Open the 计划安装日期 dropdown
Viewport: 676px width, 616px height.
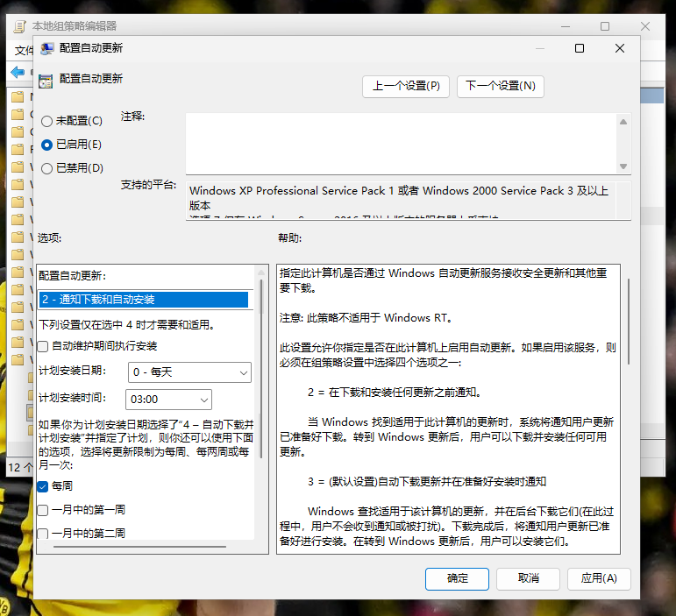tap(189, 372)
